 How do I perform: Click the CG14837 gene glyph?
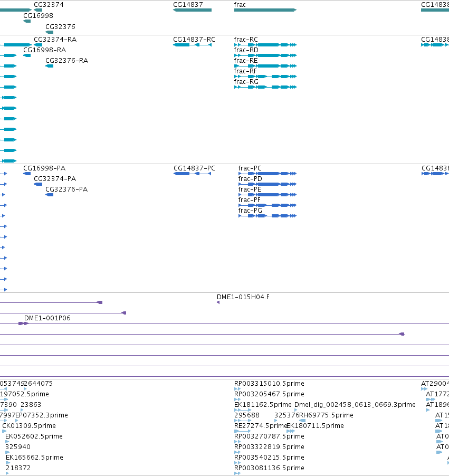(192, 10)
